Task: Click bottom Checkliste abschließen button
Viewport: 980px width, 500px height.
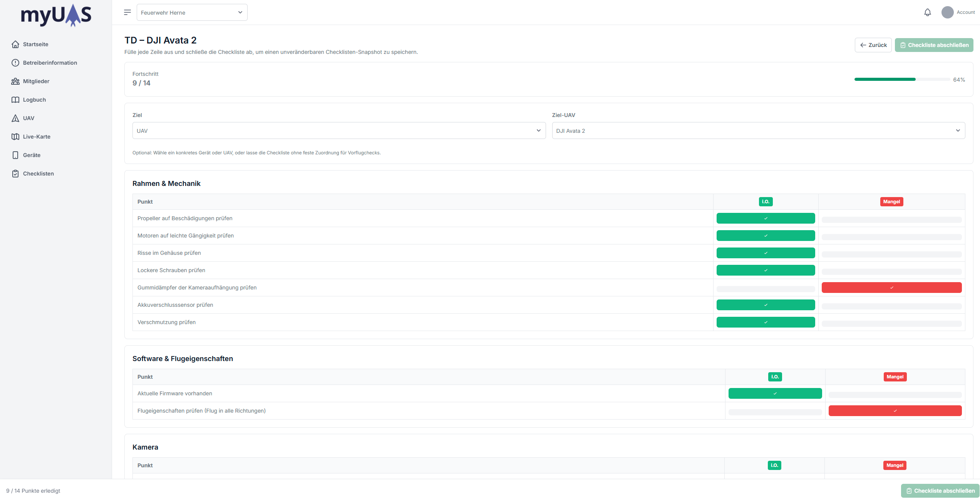Action: pyautogui.click(x=940, y=491)
